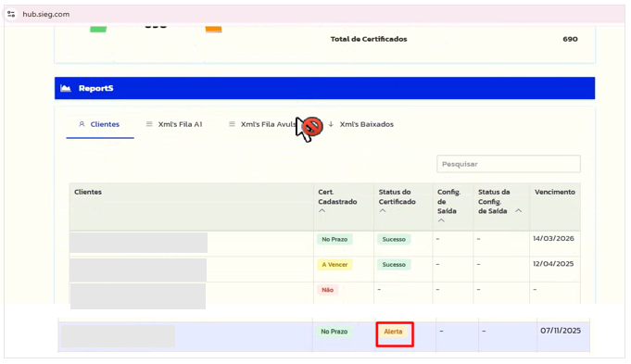
Task: Click the hub.sieg.com address text
Action: point(46,14)
